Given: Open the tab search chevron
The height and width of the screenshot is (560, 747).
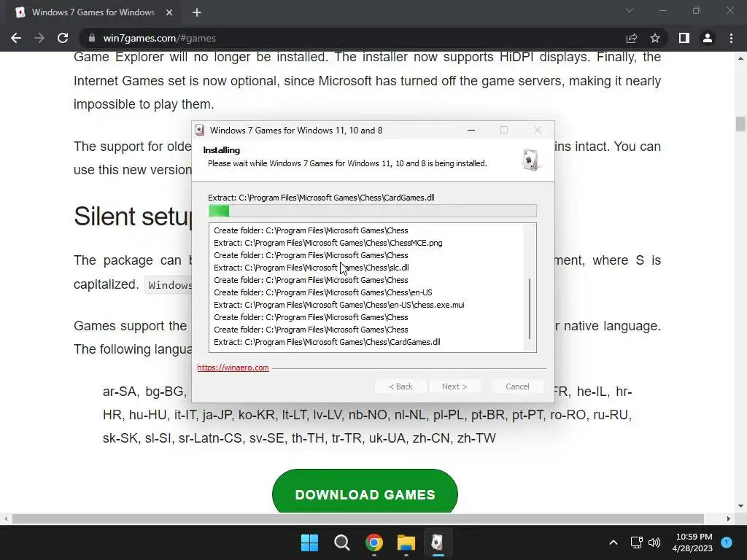Looking at the screenshot, I should click(630, 10).
